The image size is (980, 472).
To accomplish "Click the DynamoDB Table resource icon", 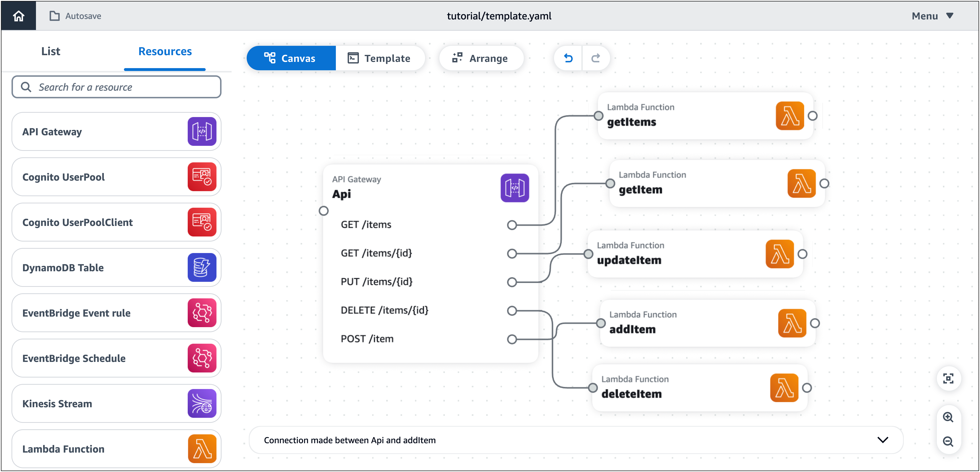I will click(202, 267).
